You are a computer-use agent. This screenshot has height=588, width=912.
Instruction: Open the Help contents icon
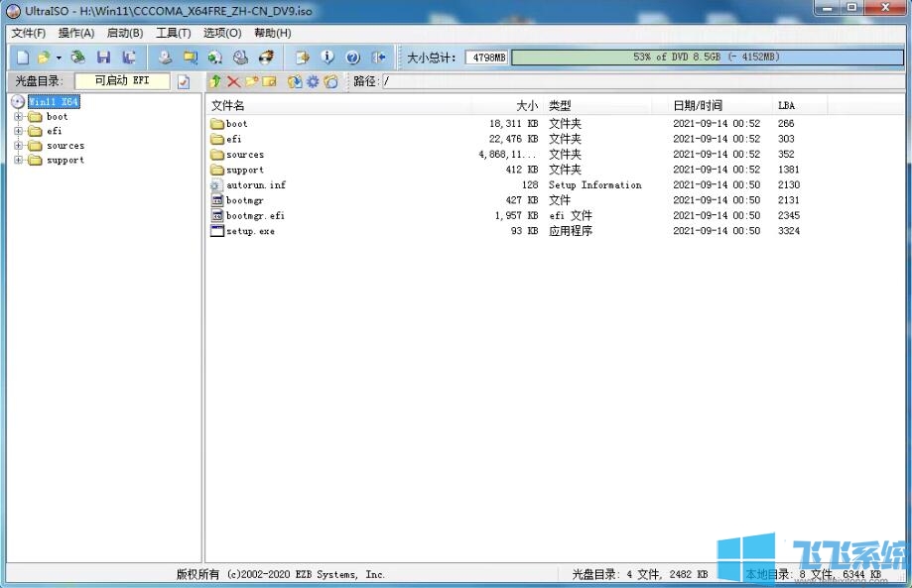pyautogui.click(x=353, y=57)
